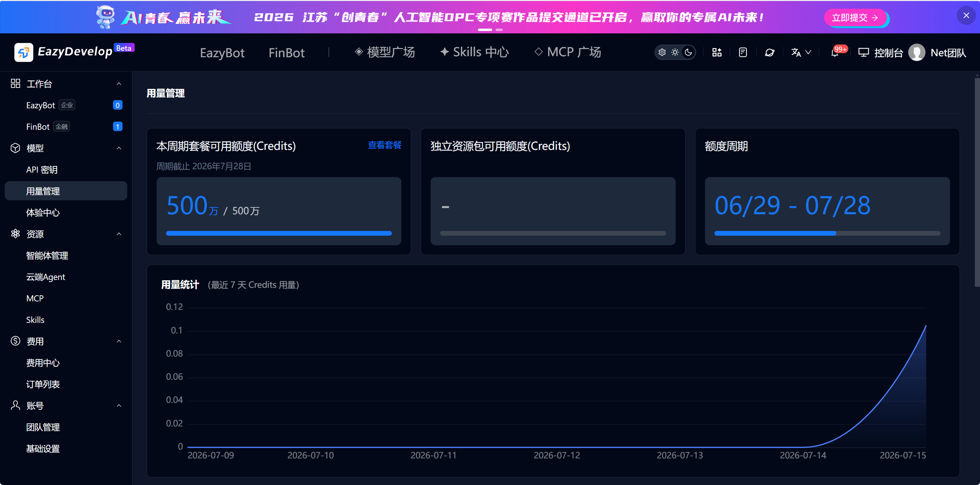Click the diamond icon before 模型广场
This screenshot has height=485, width=980.
tap(359, 52)
